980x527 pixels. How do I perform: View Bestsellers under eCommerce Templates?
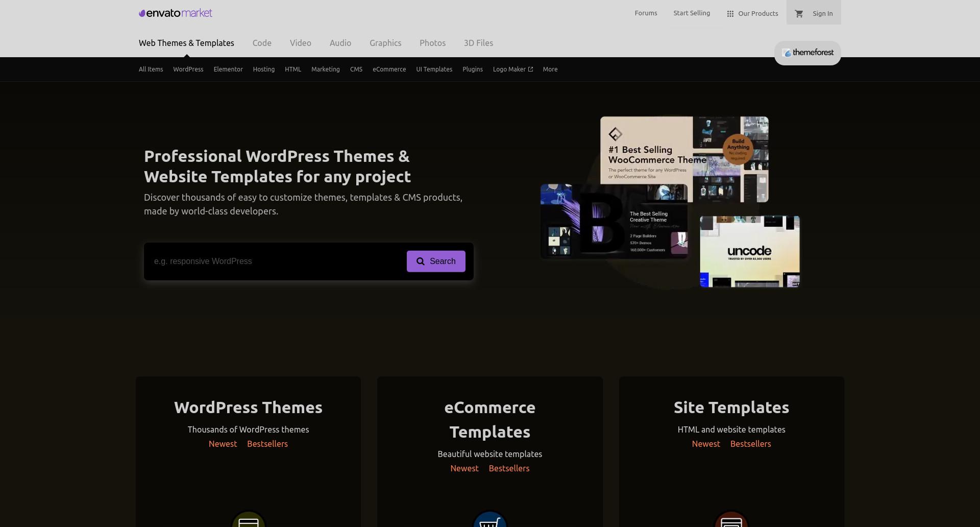coord(509,468)
